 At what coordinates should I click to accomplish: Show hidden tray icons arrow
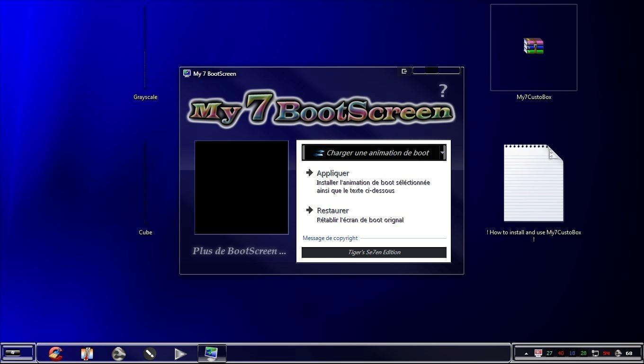click(x=526, y=353)
